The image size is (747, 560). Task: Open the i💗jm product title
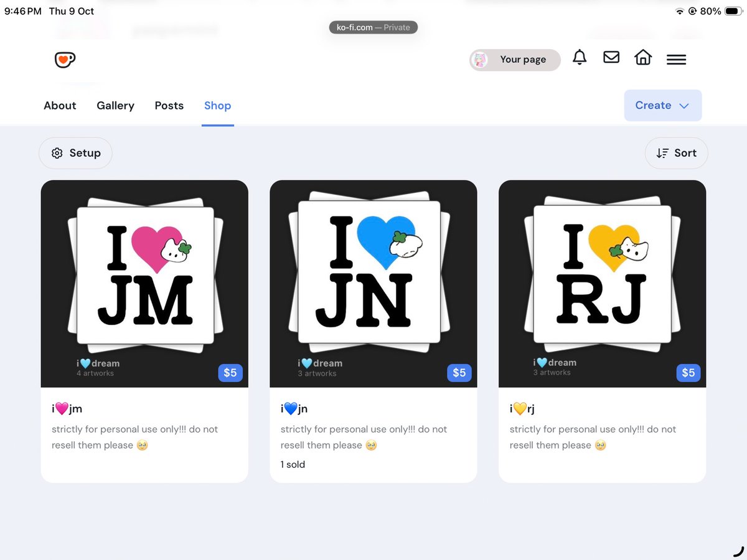[x=67, y=409]
